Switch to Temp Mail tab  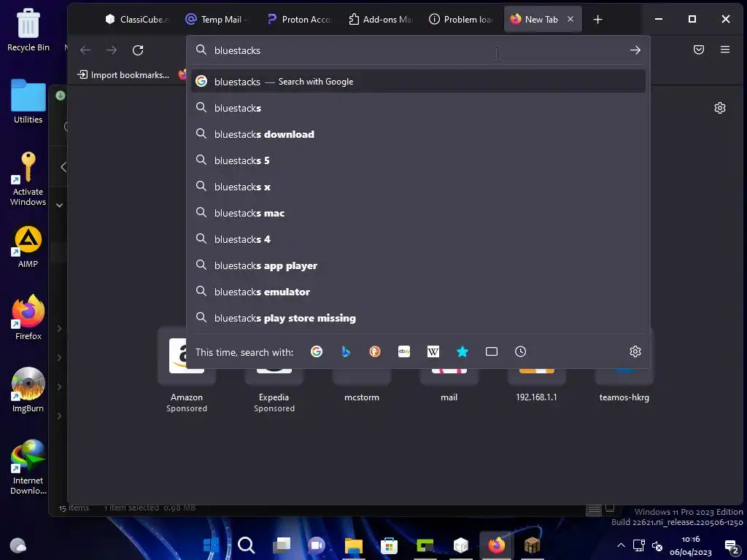[218, 20]
